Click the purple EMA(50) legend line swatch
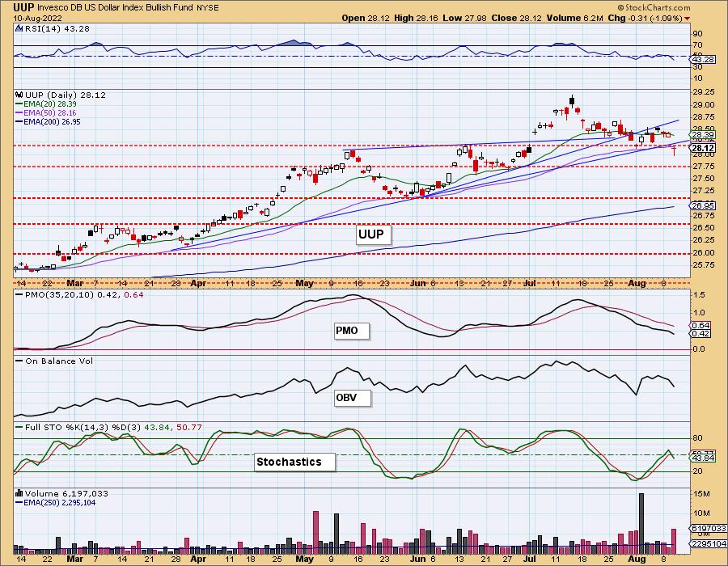728x566 pixels. [19, 112]
